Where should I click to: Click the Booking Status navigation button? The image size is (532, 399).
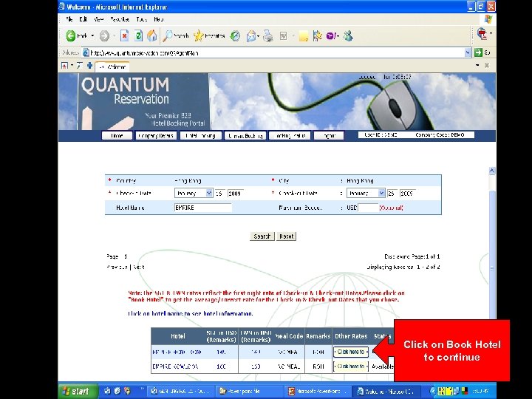(290, 136)
